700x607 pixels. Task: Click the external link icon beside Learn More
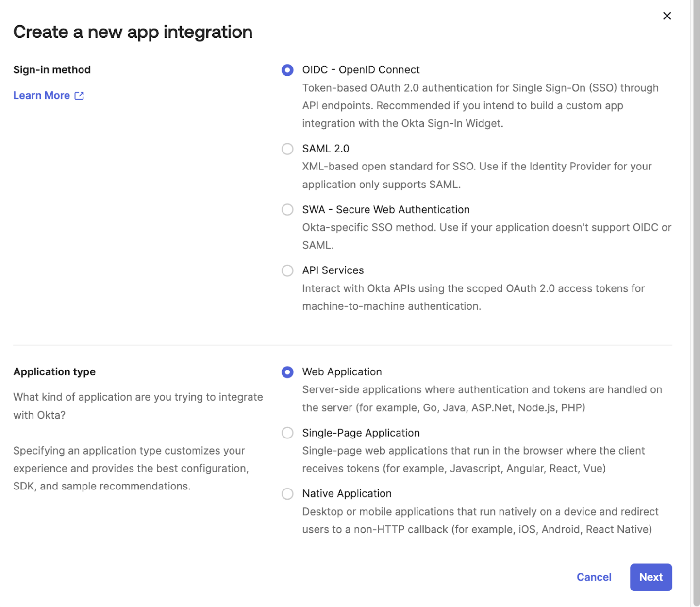(79, 96)
